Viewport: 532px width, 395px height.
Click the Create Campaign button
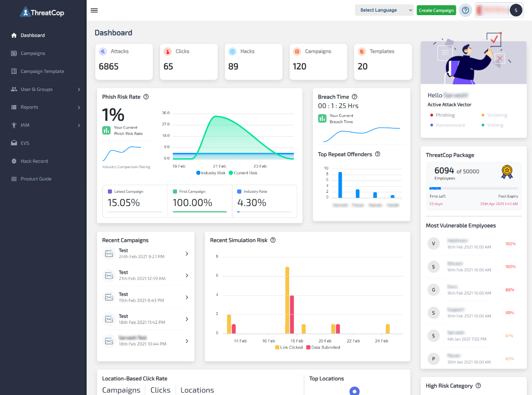[436, 10]
